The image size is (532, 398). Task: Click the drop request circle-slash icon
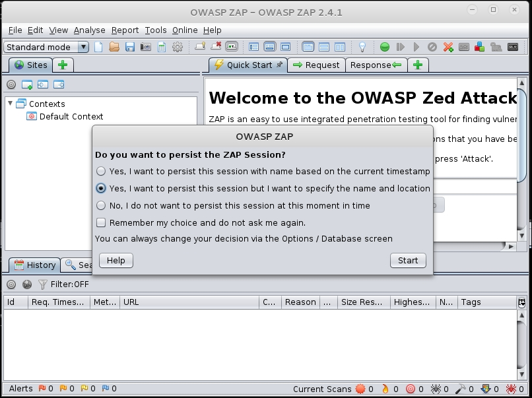432,47
